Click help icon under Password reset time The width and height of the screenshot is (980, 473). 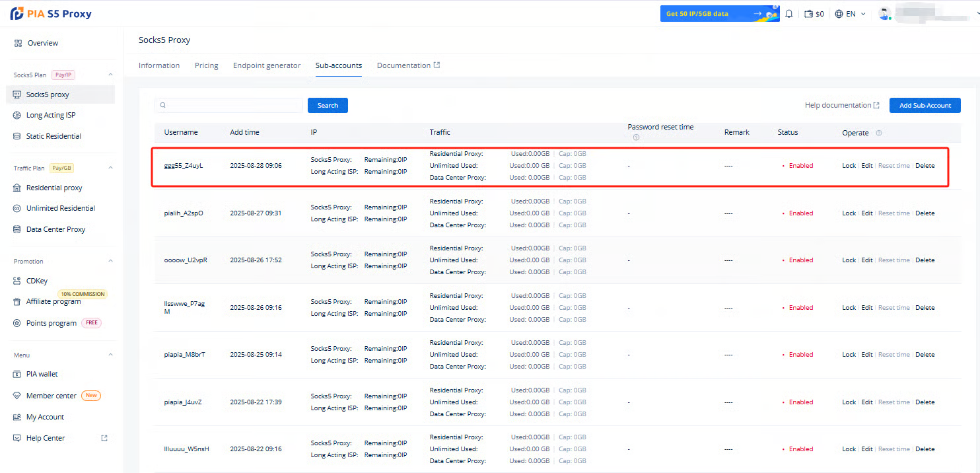tap(636, 137)
